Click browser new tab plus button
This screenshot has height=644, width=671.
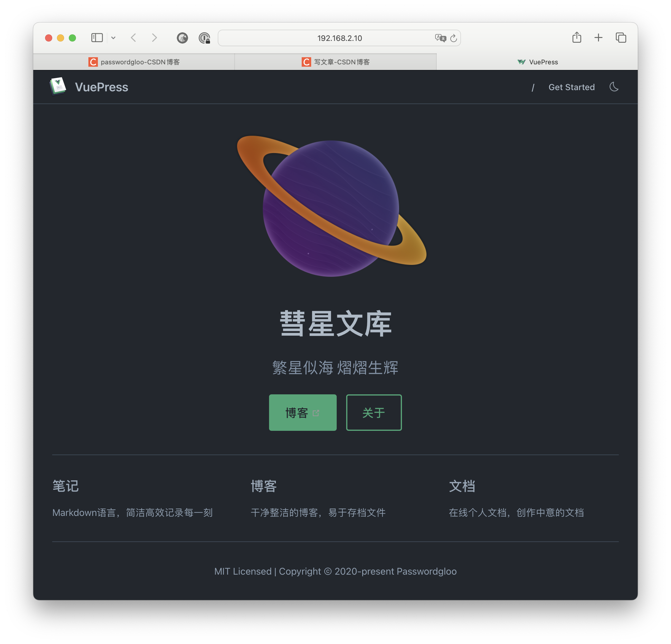click(x=598, y=38)
